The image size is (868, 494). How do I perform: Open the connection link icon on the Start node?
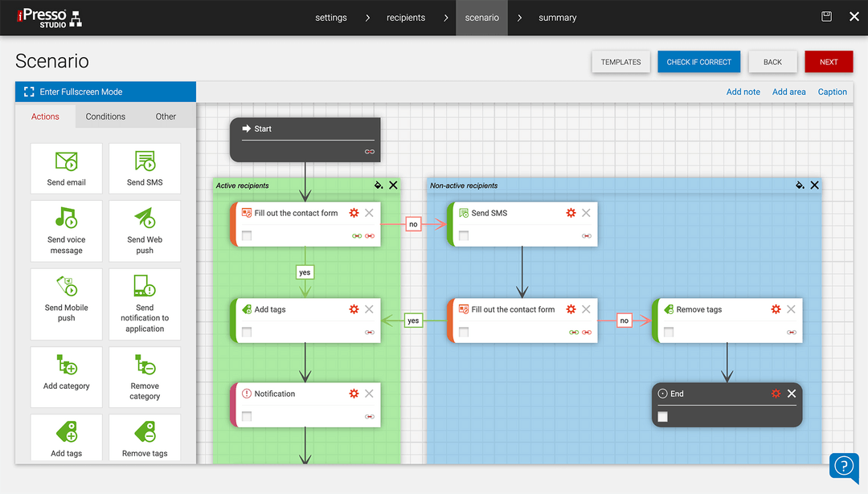[370, 151]
